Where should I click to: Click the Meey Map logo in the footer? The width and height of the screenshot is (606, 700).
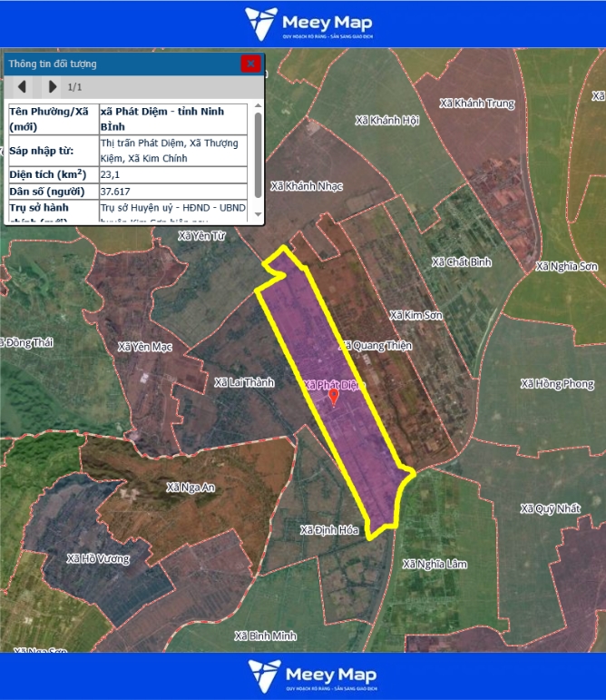tap(313, 676)
